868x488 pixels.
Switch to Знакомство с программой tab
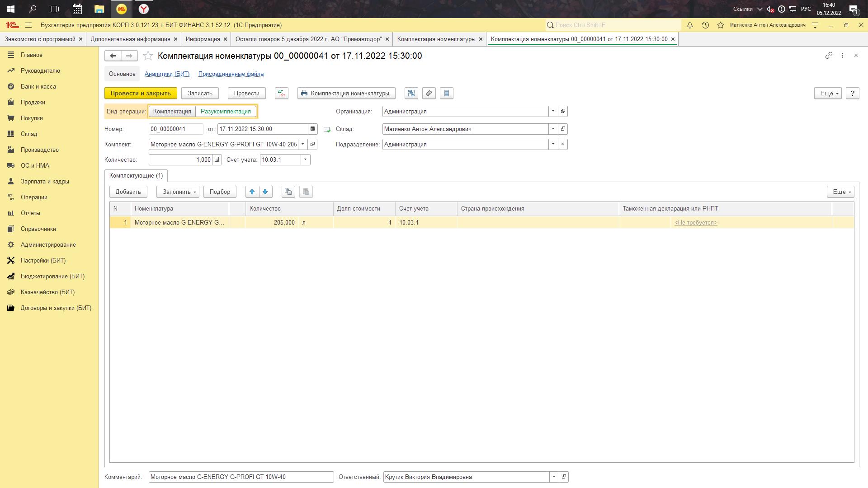click(x=40, y=39)
